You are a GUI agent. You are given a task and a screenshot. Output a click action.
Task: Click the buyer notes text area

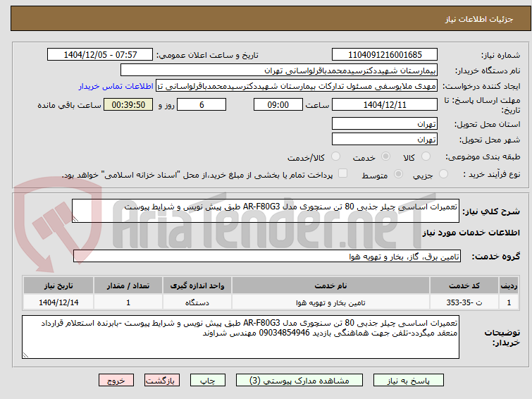240,337
